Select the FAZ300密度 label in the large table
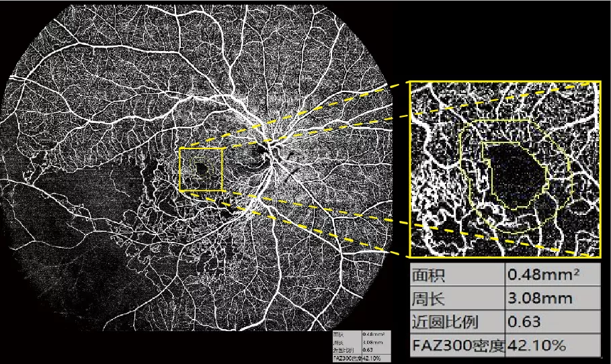This screenshot has width=611, height=364. pyautogui.click(x=458, y=345)
